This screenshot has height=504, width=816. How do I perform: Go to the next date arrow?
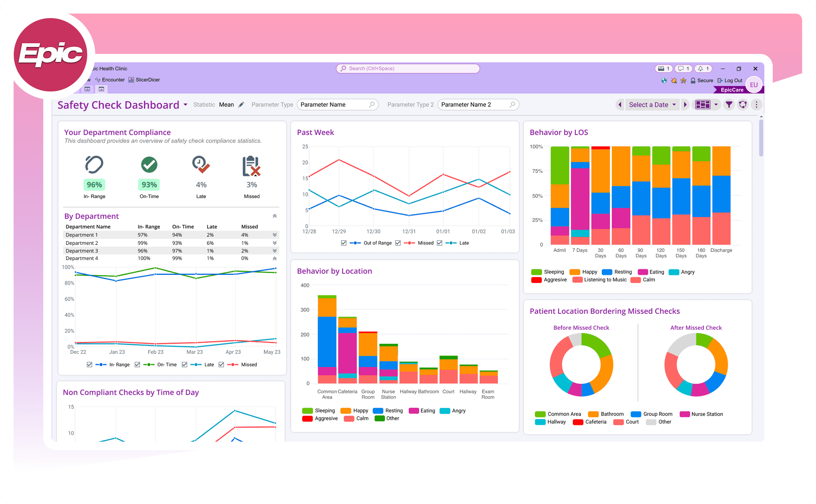pyautogui.click(x=686, y=105)
